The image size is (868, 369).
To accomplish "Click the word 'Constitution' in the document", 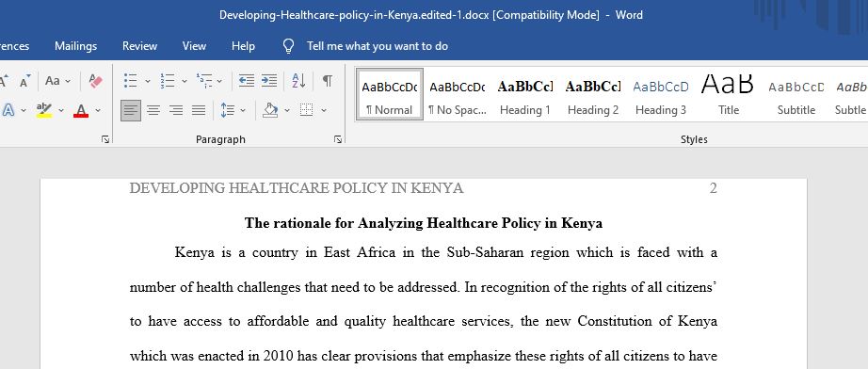I will point(614,321).
